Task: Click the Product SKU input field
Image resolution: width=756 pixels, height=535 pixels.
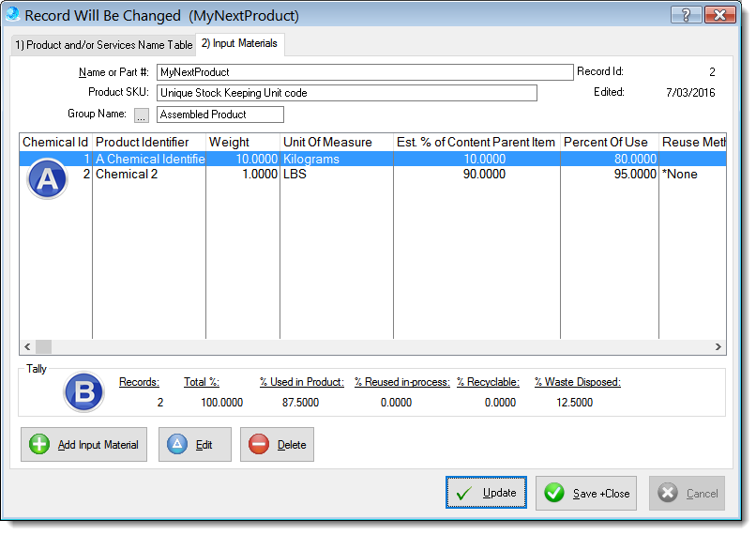Action: click(x=346, y=93)
